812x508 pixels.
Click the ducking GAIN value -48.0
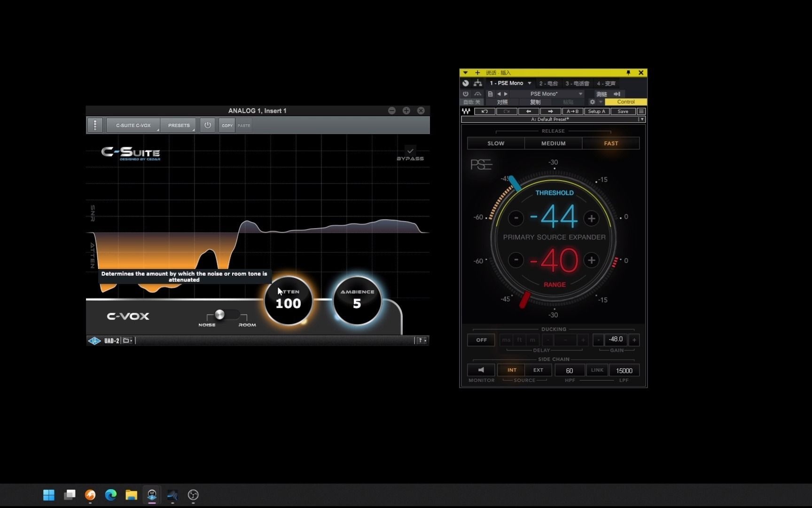(x=616, y=339)
